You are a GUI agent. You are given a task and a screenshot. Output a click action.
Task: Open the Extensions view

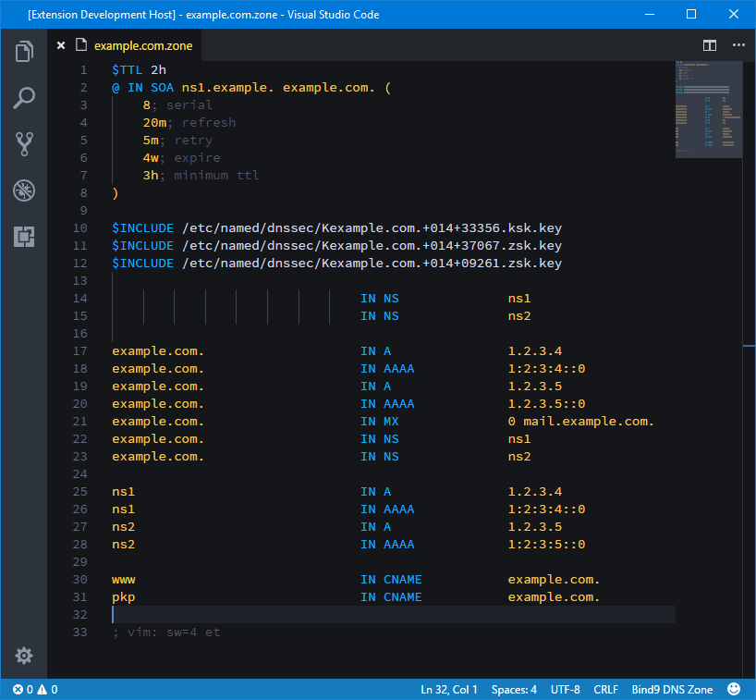(23, 237)
